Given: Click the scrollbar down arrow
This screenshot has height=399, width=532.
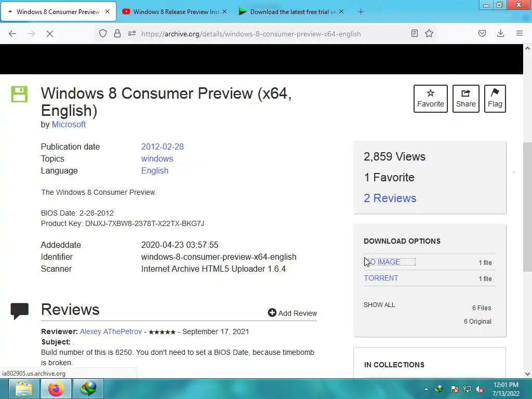Looking at the screenshot, I should (x=527, y=374).
